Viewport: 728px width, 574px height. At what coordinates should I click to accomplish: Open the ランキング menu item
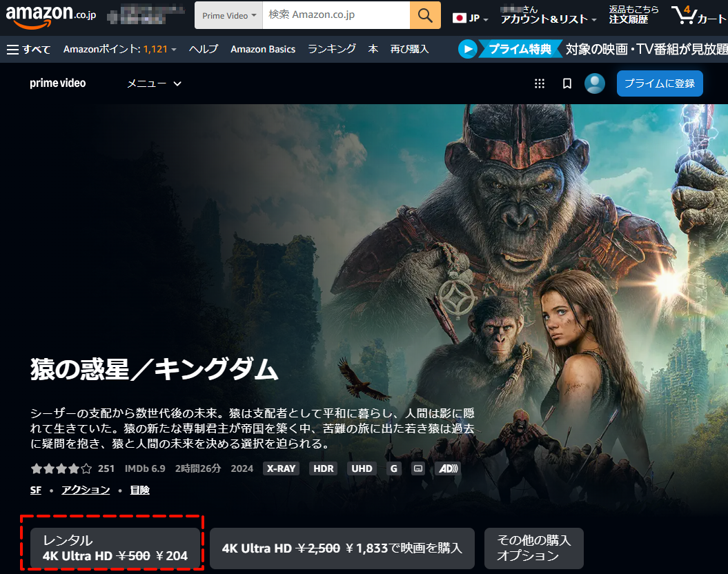(x=331, y=49)
